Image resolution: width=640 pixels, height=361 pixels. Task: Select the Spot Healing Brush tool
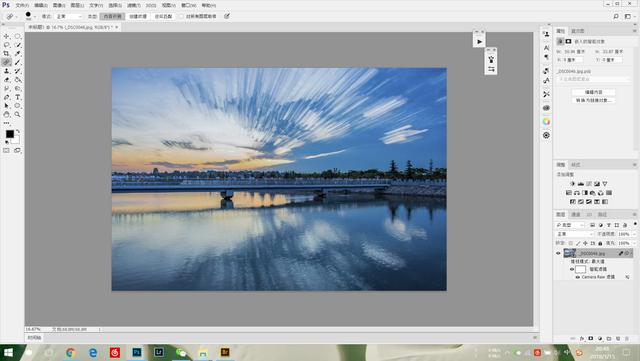coord(7,62)
